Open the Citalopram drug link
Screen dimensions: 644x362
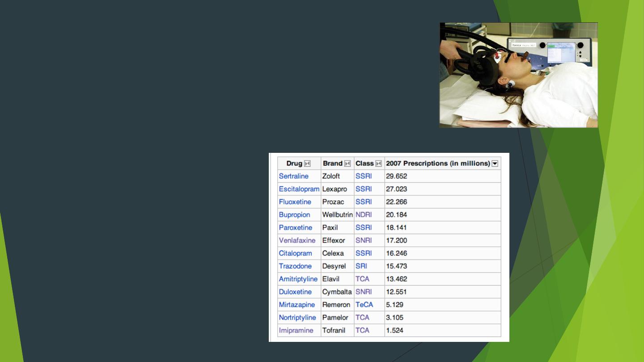296,253
